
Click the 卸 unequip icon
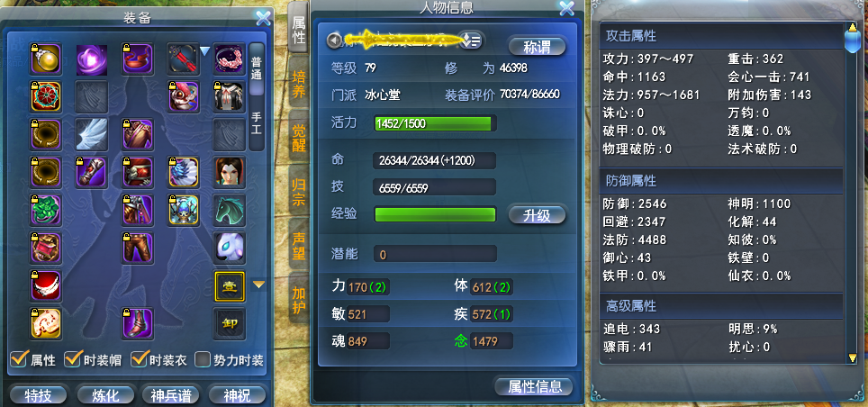[230, 323]
